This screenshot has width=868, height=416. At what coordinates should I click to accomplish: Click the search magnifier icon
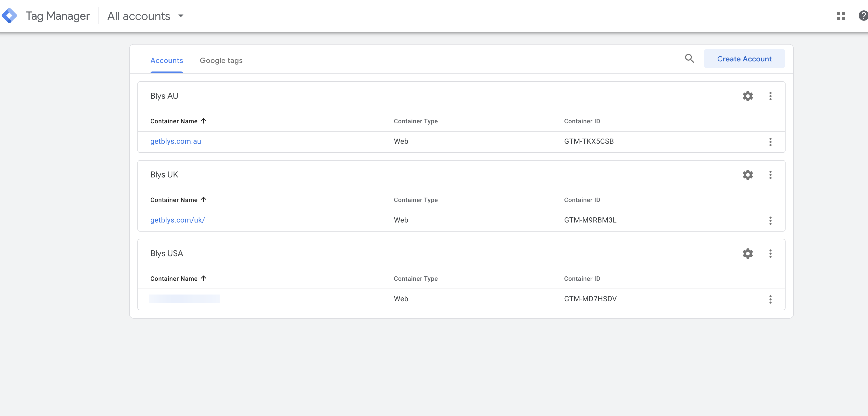pyautogui.click(x=689, y=59)
